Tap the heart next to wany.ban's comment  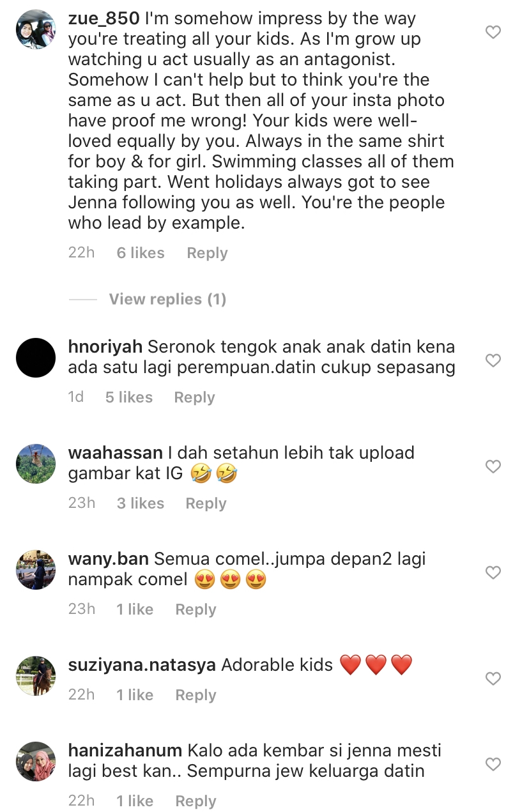(x=493, y=572)
